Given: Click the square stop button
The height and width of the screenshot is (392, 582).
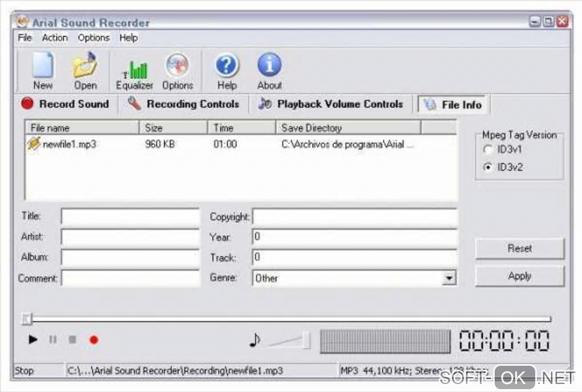Looking at the screenshot, I should coord(73,340).
